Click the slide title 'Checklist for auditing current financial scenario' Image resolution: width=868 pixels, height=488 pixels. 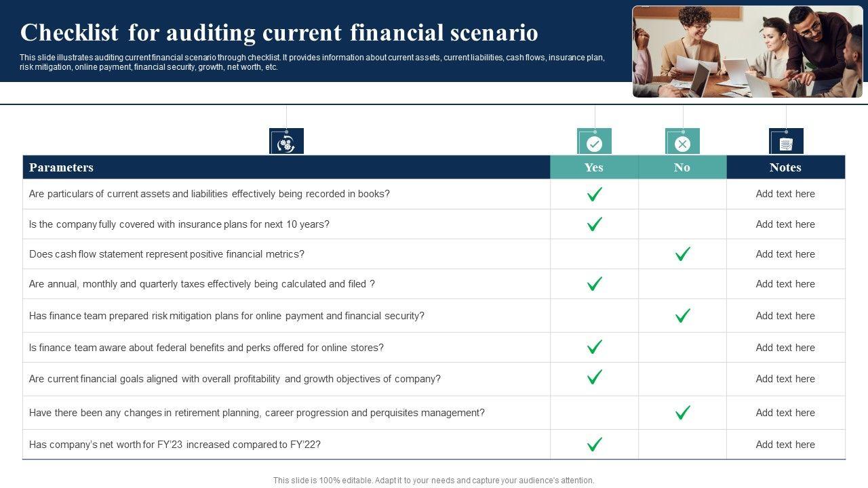pos(279,33)
